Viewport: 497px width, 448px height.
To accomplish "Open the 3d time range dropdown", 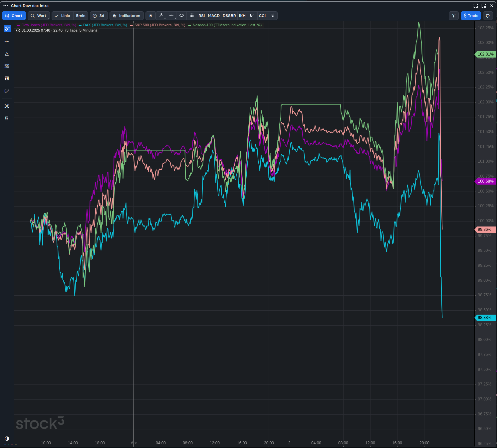I will [x=99, y=16].
